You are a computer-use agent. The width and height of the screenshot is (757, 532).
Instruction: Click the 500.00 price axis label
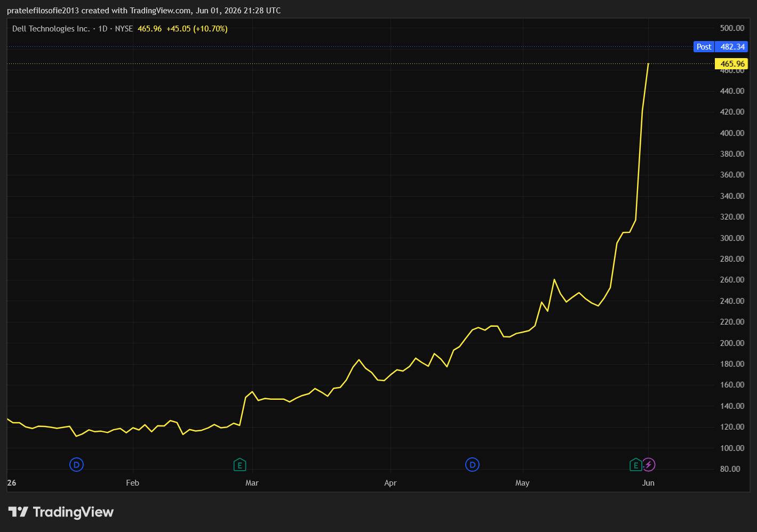732,28
